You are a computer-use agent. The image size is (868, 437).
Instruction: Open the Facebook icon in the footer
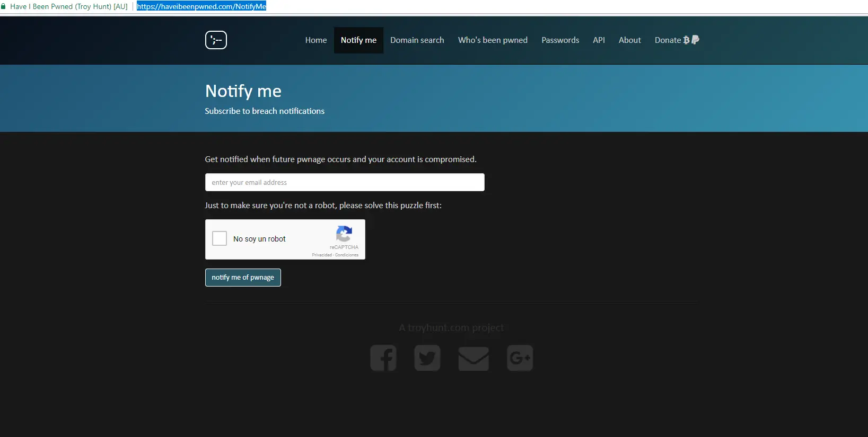(383, 358)
